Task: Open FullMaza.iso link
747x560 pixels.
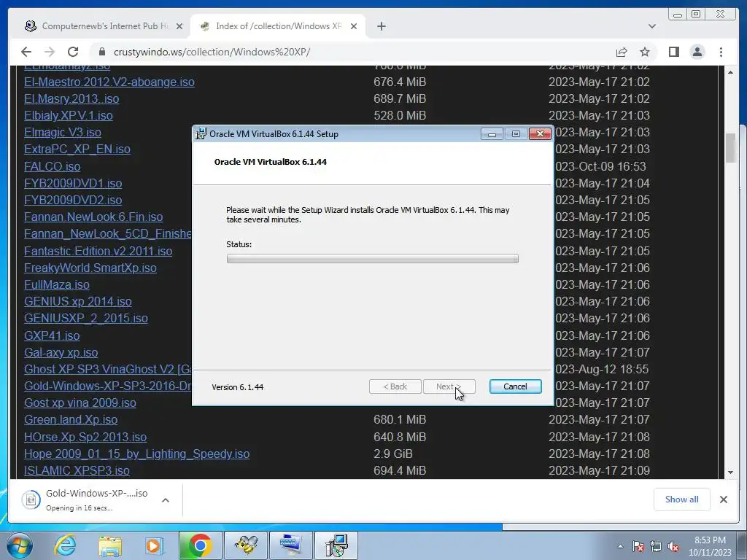Action: click(57, 284)
